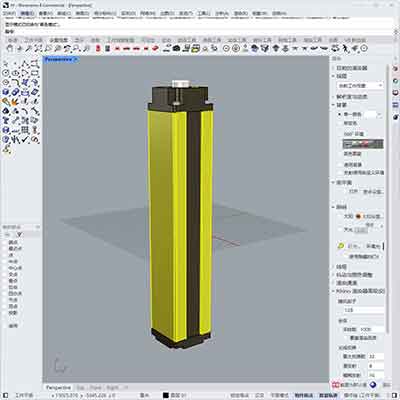Screen dimensions: 400x400
Task: Toggle 物件锁点 in the status bar
Action: 304,395
